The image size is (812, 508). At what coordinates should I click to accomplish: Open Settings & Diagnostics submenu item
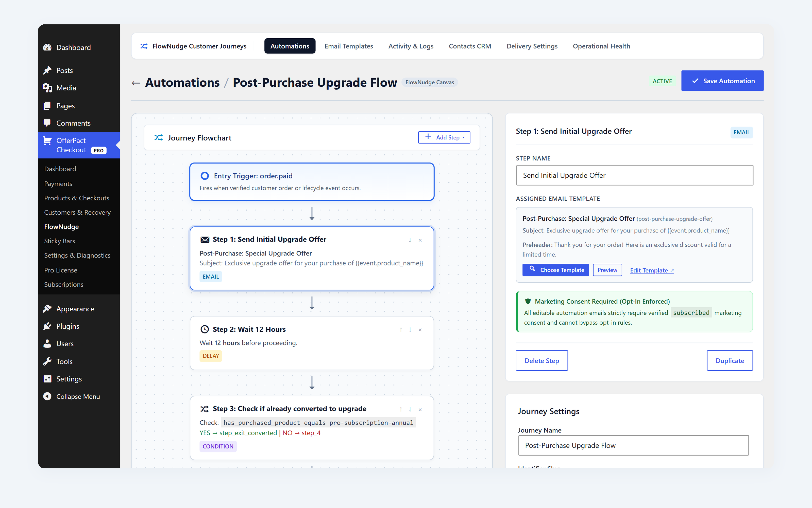[79, 255]
